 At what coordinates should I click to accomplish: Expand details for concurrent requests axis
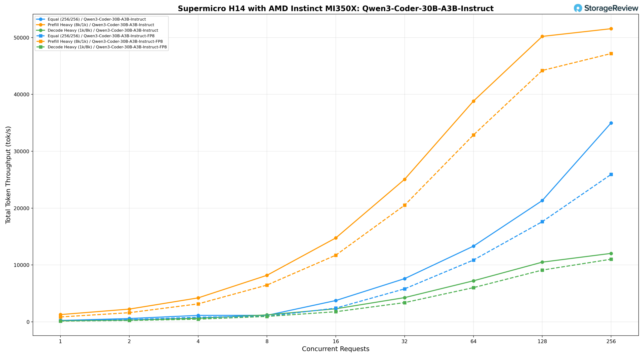tap(336, 349)
